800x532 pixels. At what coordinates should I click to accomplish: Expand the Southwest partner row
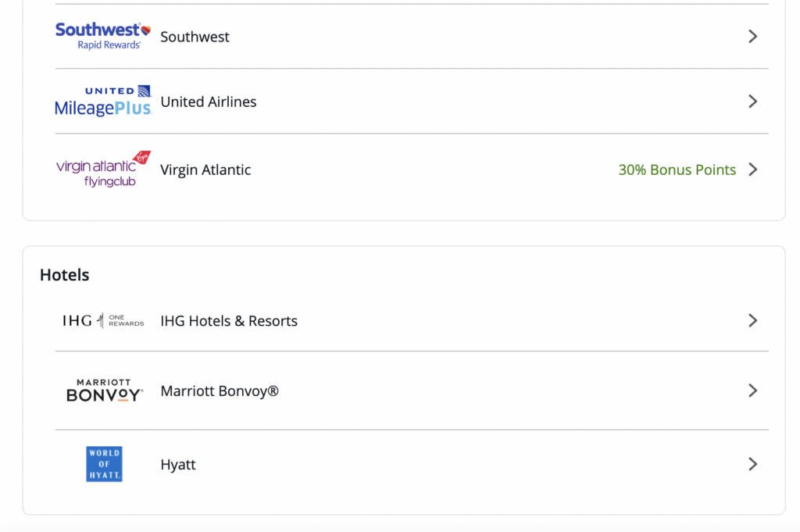[x=752, y=36]
